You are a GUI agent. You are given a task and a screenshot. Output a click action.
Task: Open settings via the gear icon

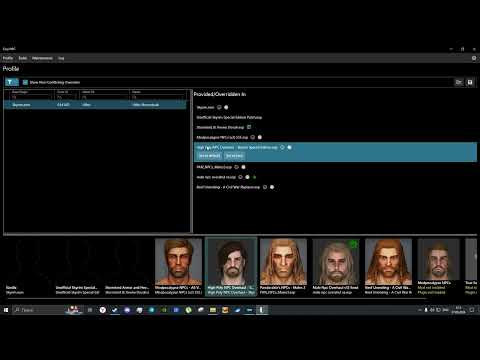point(474,58)
